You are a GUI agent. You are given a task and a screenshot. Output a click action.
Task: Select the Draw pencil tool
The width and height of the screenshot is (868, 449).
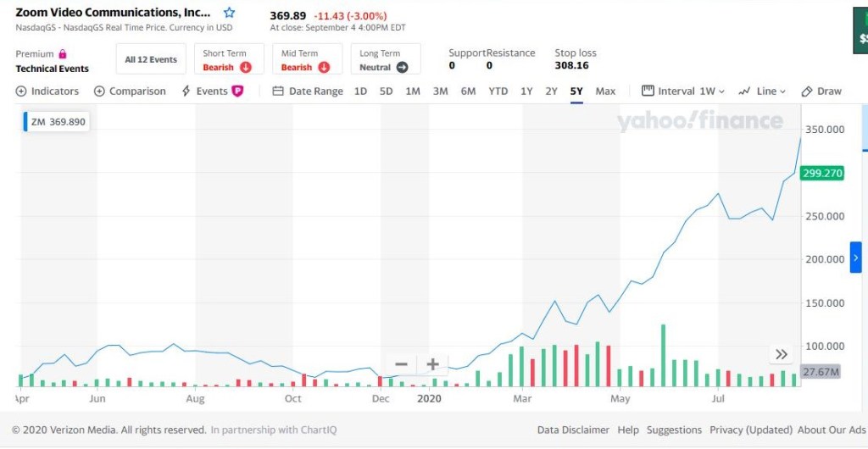coord(821,91)
